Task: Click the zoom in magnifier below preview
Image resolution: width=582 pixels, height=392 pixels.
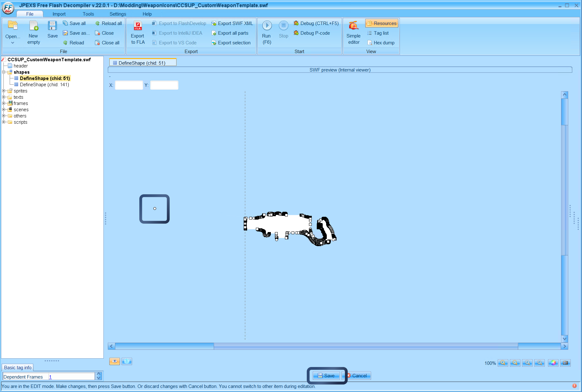Action: (x=503, y=363)
